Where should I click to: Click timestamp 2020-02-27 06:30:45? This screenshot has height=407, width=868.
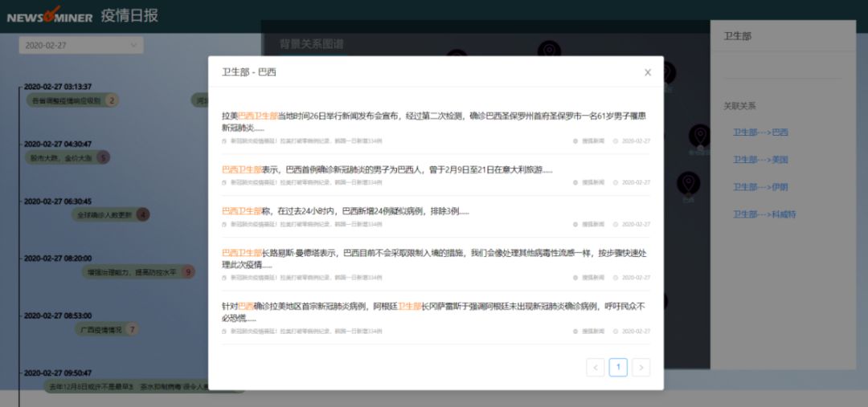[x=58, y=201]
